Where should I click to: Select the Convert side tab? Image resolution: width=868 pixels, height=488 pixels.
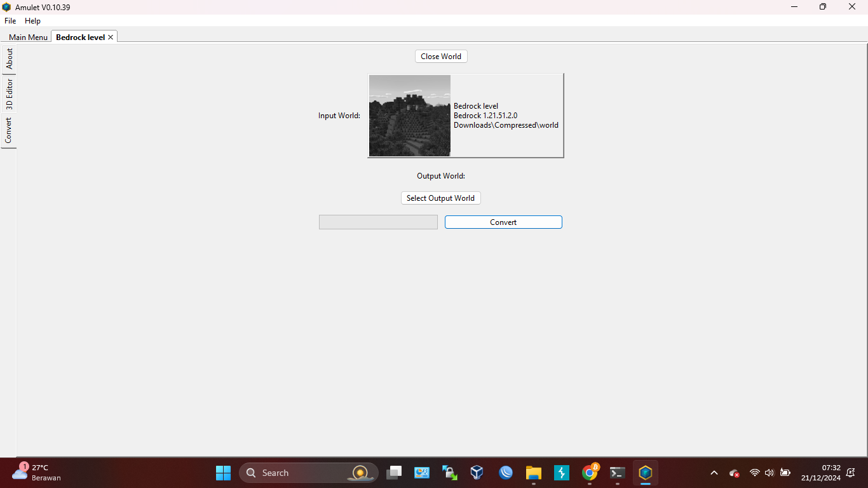point(9,130)
